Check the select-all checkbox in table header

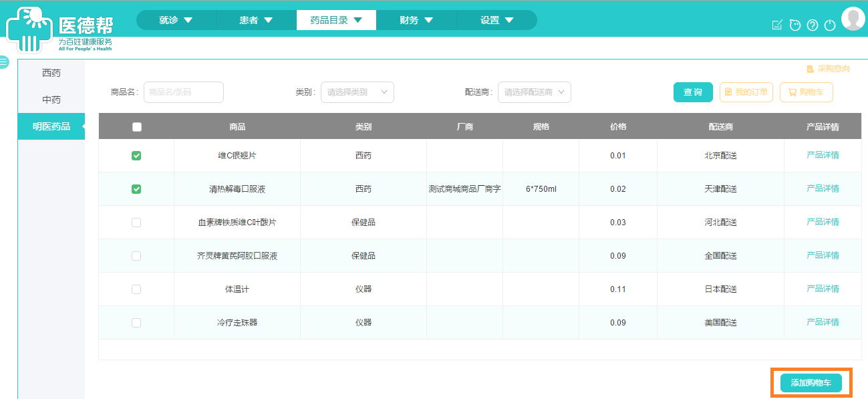[x=137, y=127]
